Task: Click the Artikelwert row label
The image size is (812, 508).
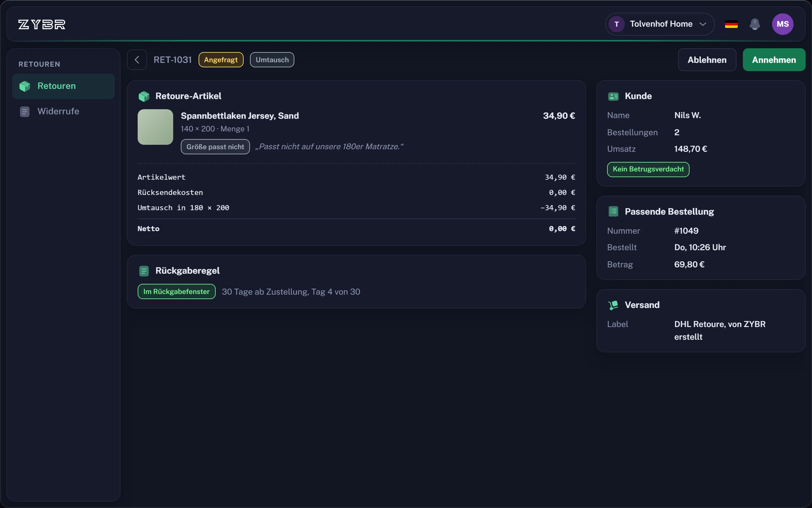Action: point(161,177)
